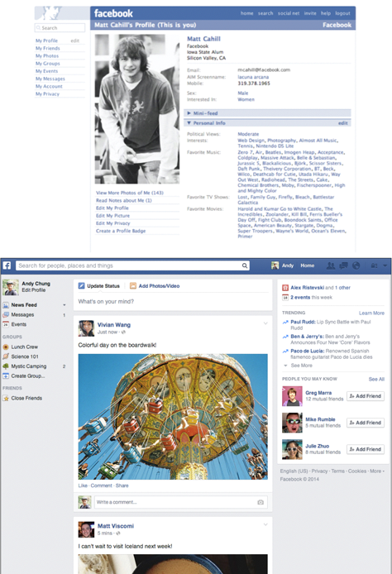392x574 pixels.
Task: Open the messages chat icon in top bar
Action: [343, 265]
